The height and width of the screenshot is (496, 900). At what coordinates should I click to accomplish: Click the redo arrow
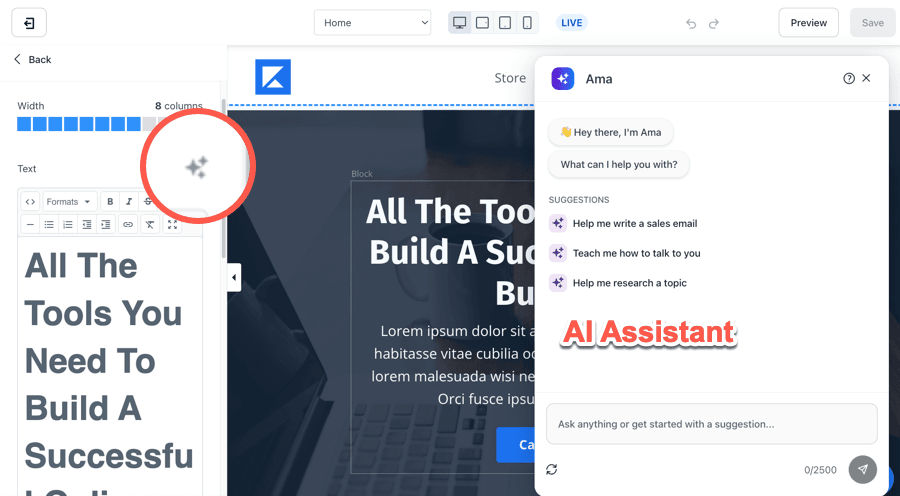(713, 24)
